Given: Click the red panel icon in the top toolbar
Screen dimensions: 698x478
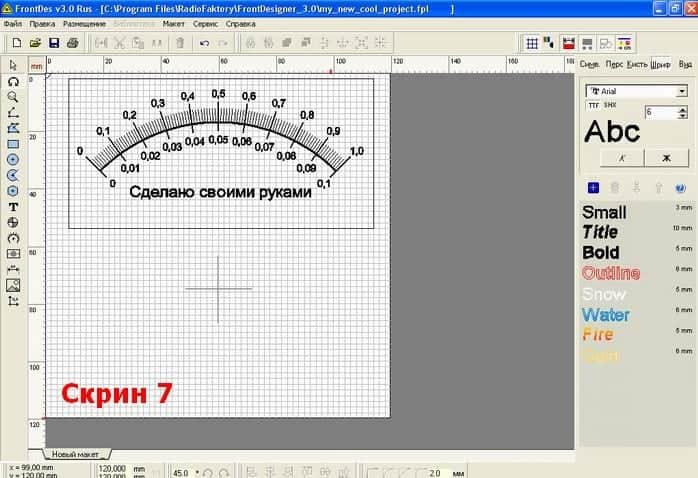Looking at the screenshot, I should click(568, 43).
